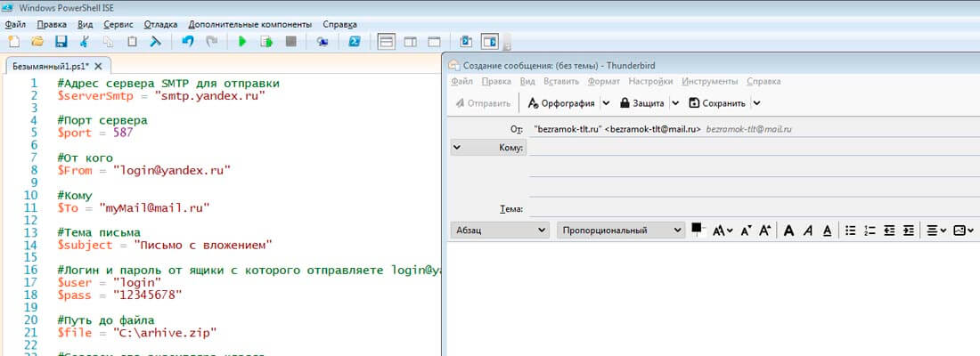Expand Сохранить dropdown arrow
Viewport: 980px width, 356px height.
[x=756, y=103]
